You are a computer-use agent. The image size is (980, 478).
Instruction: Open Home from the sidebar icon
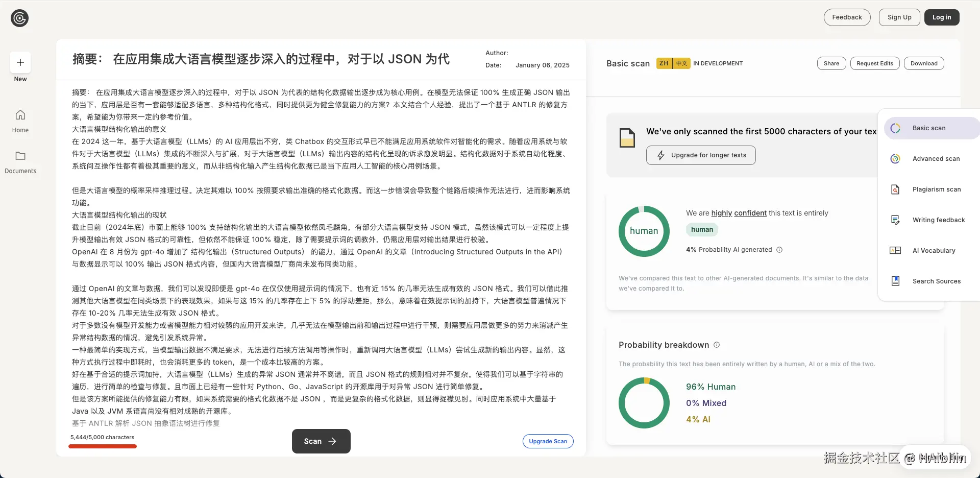20,115
